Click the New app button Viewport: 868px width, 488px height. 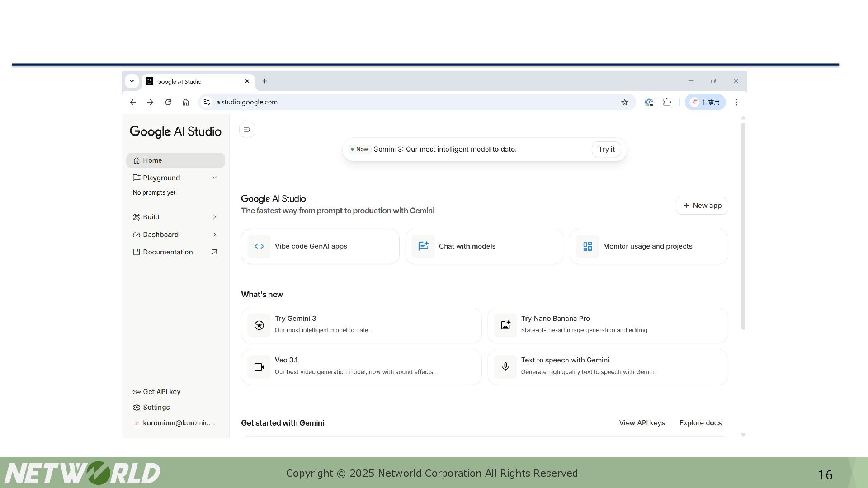[702, 206]
